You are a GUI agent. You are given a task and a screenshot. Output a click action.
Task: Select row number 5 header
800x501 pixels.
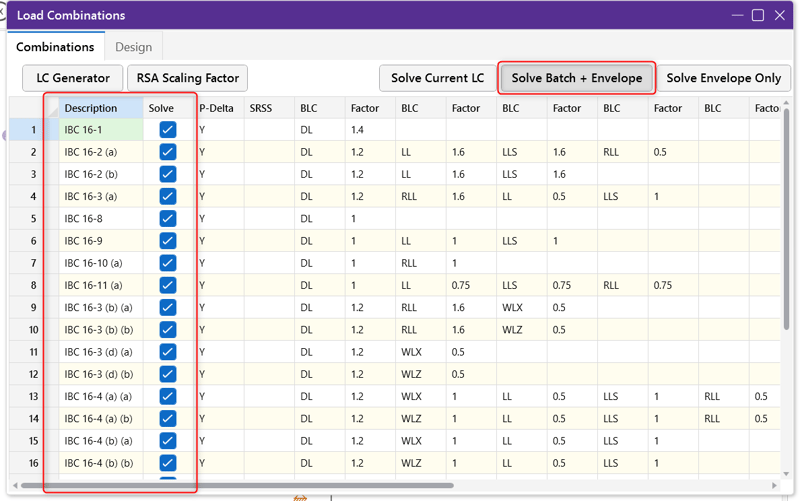pos(34,219)
